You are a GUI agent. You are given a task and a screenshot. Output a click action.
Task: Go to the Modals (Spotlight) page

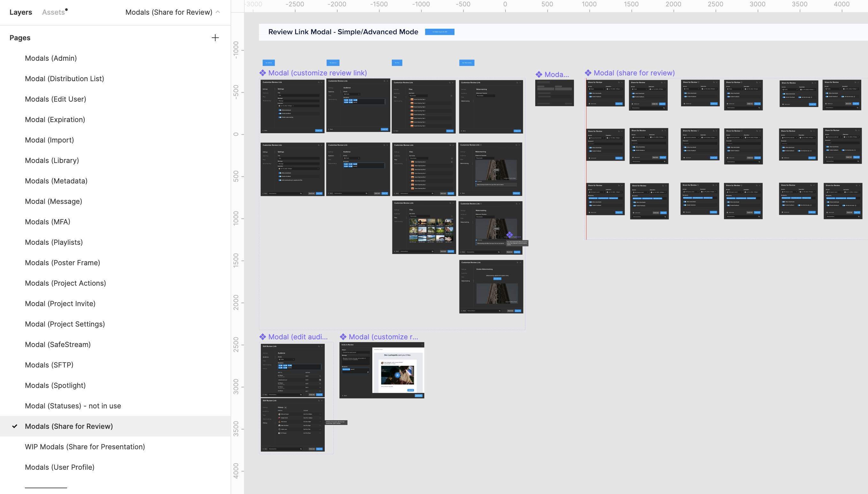tap(55, 385)
